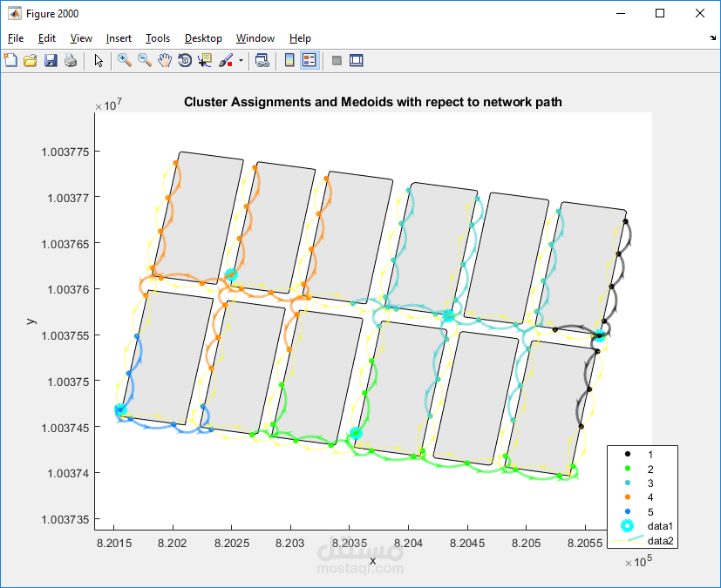Toggle the Data Cursor tool
The width and height of the screenshot is (721, 588).
205,60
